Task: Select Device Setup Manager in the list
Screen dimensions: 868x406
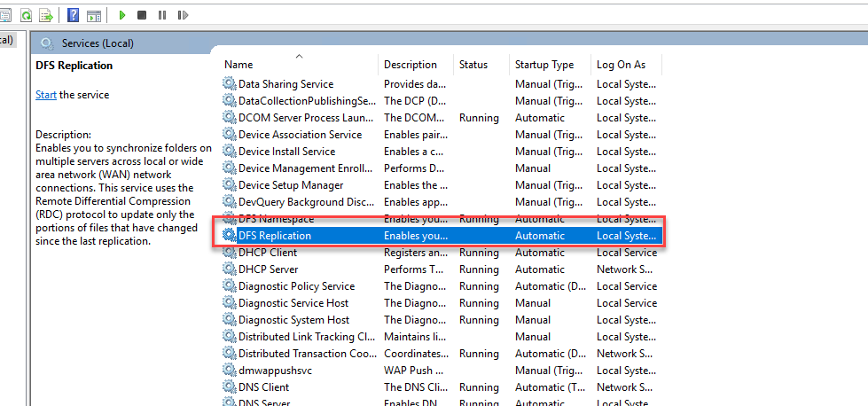Action: coord(291,185)
